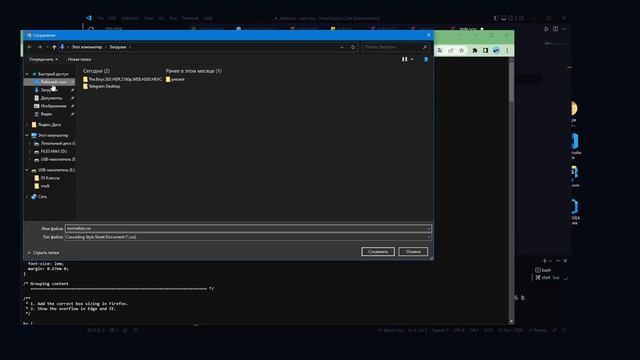Add new VS Code terminal plus icon

[x=544, y=261]
